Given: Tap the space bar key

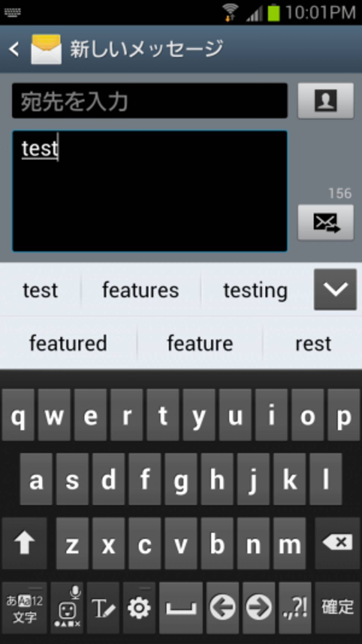Looking at the screenshot, I should tap(181, 607).
